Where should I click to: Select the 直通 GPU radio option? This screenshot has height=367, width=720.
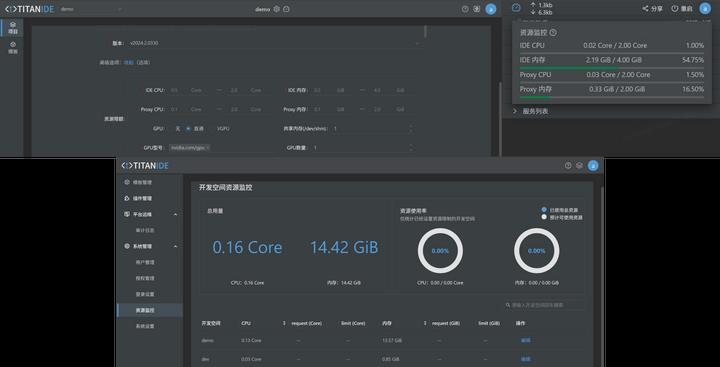click(x=188, y=129)
